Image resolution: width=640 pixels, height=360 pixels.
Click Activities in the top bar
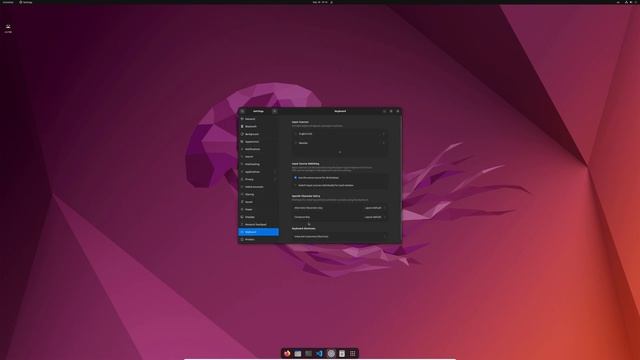coord(8,2)
